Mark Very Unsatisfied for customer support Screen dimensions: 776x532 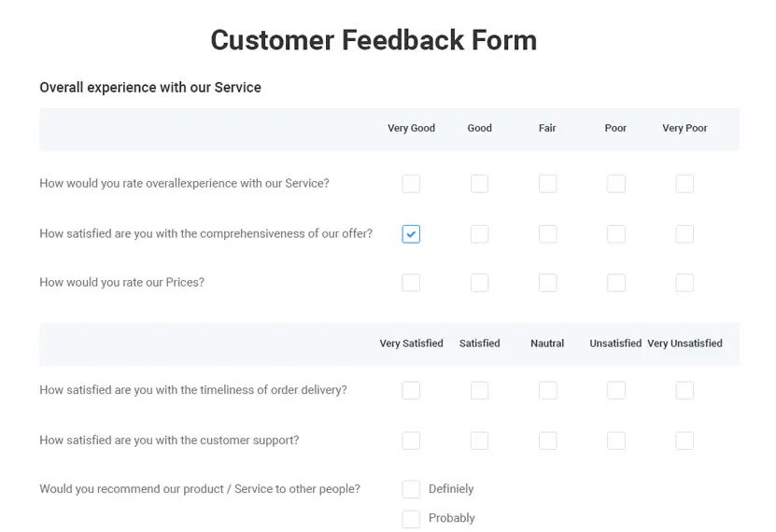click(x=684, y=441)
